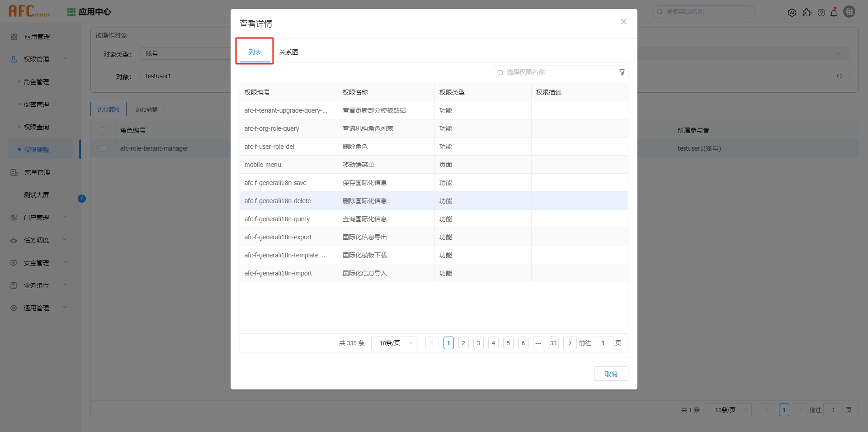
Task: Select the 列表 tab in the dialog
Action: pyautogui.click(x=255, y=52)
